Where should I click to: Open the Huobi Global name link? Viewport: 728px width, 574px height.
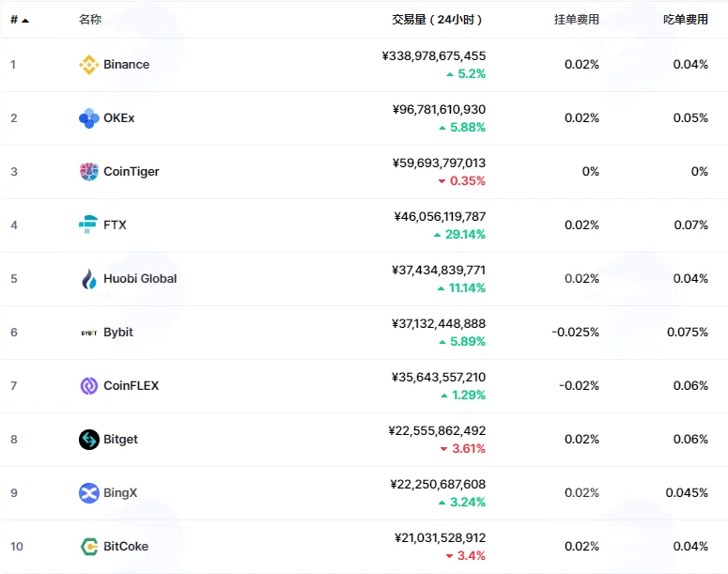point(140,279)
